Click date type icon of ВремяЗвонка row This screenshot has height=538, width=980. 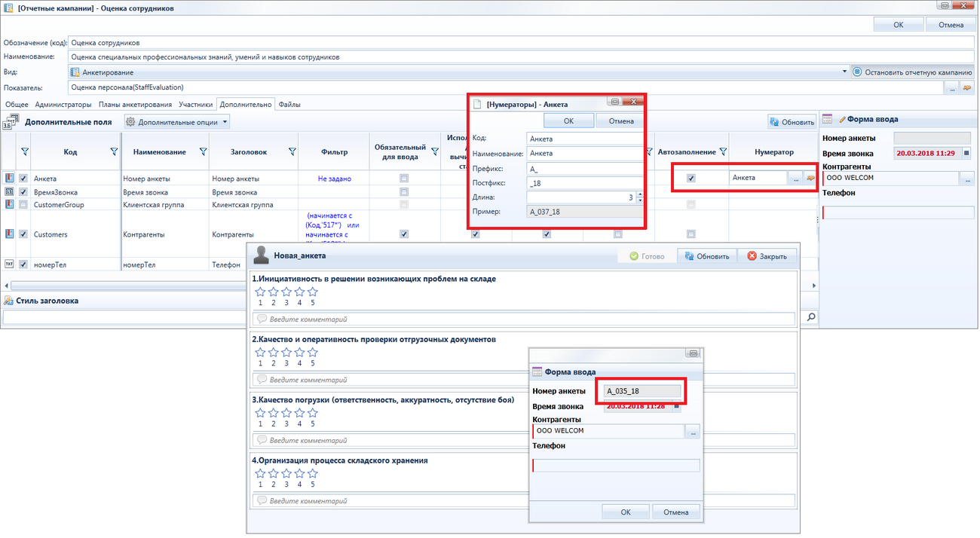point(9,191)
